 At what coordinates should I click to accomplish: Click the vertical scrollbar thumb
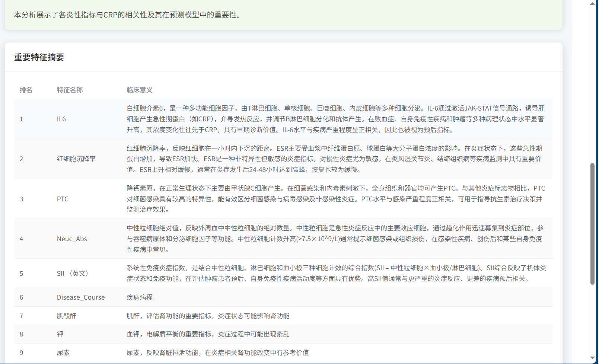[x=592, y=223]
